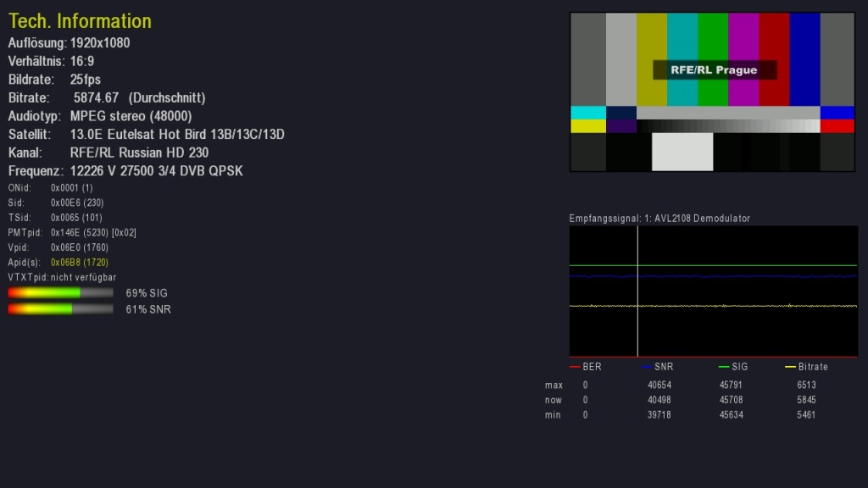868x488 pixels.
Task: Click Frequenz 12226 V 27500 value
Action: click(x=156, y=170)
